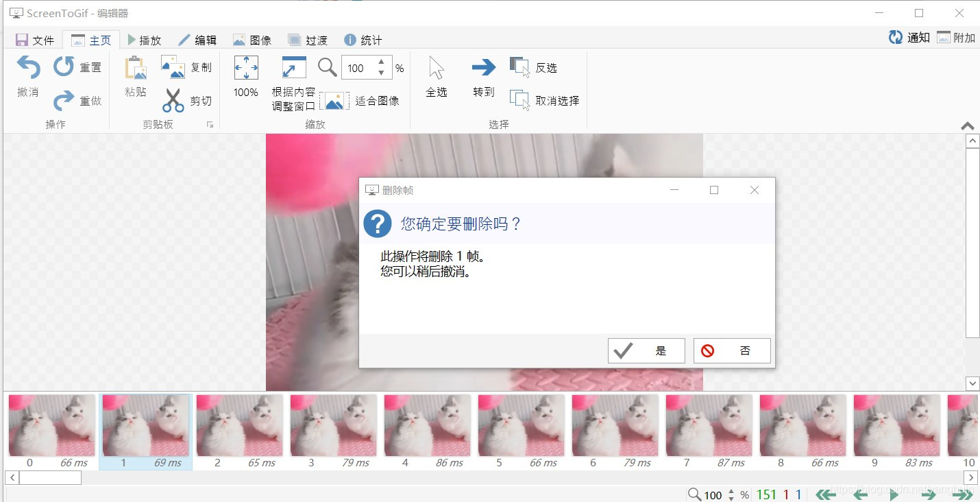Open Extras (附加) in top right

[956, 38]
